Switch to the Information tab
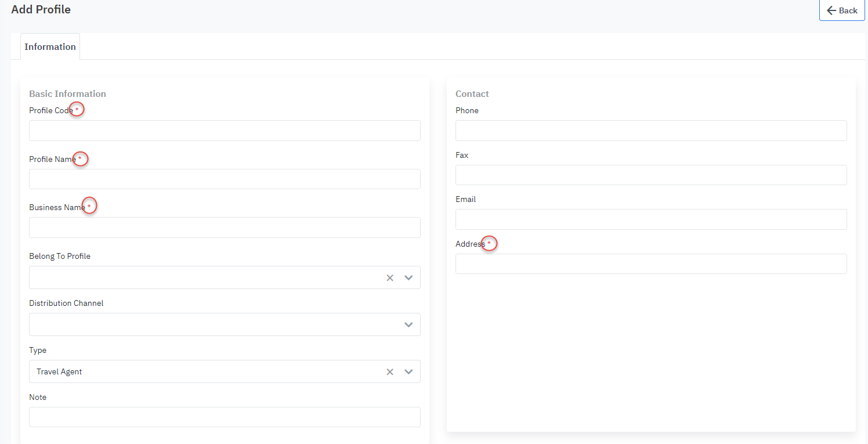Viewport: 868px width, 444px height. click(x=50, y=46)
